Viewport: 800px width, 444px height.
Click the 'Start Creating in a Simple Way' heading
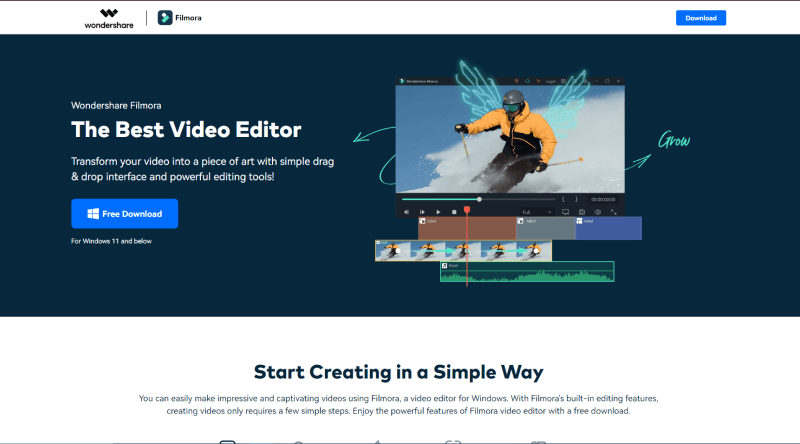click(398, 372)
